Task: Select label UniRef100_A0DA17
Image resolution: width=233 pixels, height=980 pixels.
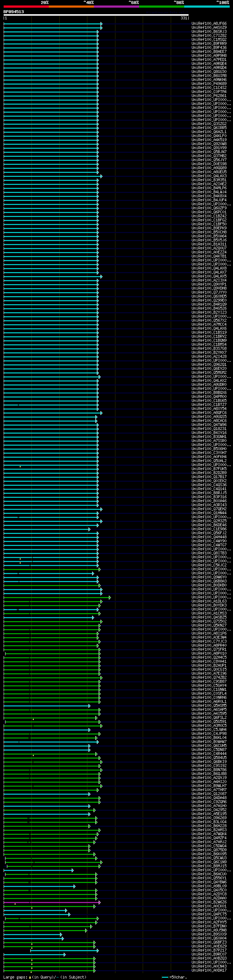Action: pos(209,971)
